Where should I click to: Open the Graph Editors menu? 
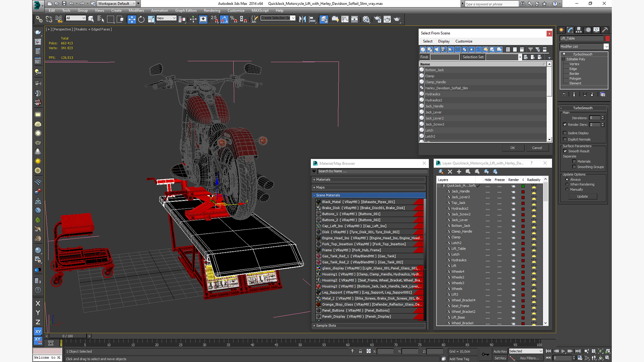point(186,10)
